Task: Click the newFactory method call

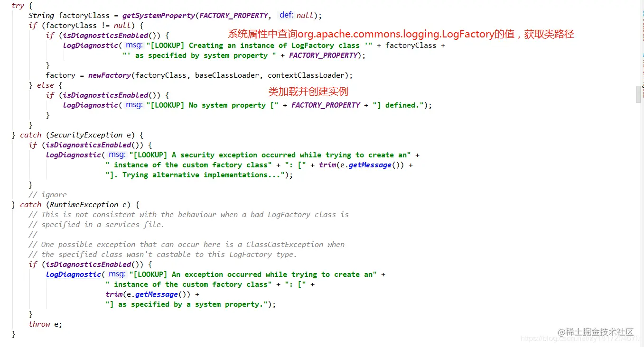Action: (110, 75)
